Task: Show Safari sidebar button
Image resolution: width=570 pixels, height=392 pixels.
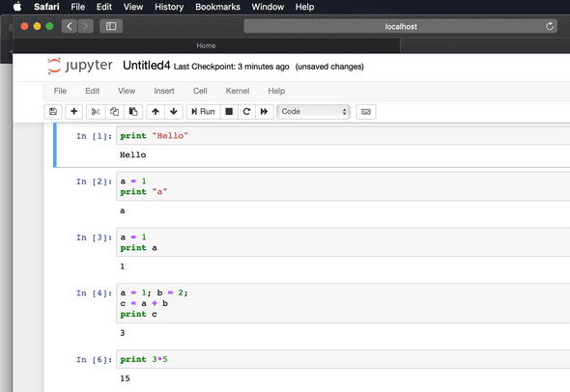Action: [111, 26]
